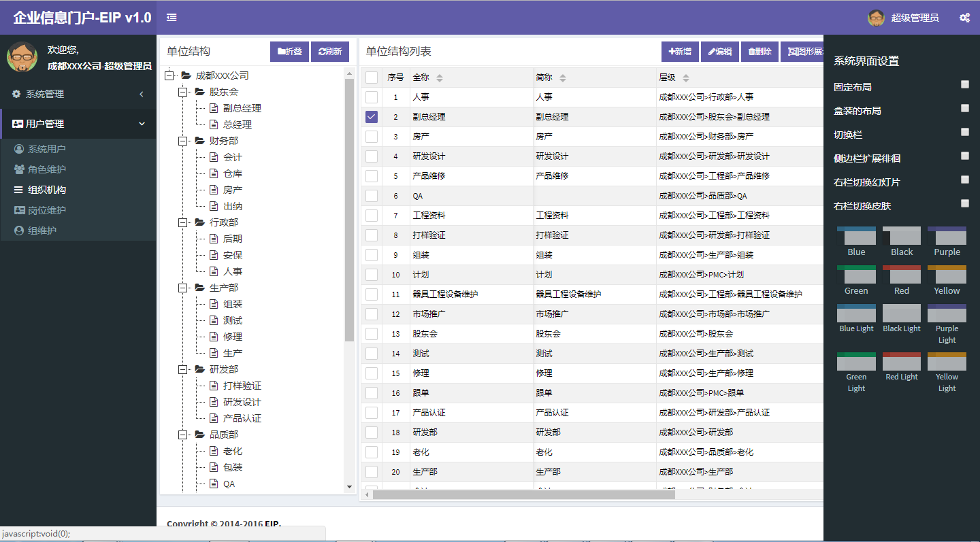Collapse the 成都XXX公司 root tree node
980x542 pixels.
click(x=169, y=75)
